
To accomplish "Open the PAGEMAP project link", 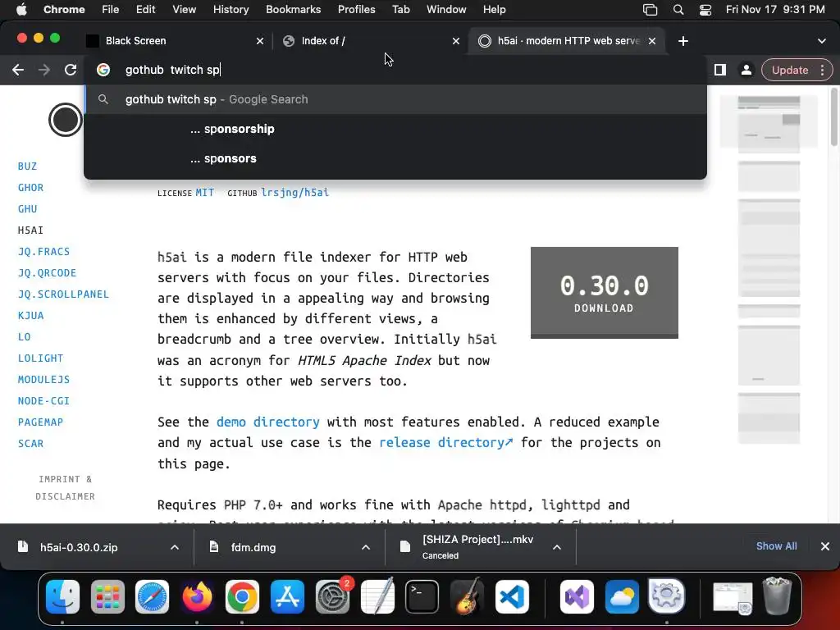I will [x=41, y=422].
